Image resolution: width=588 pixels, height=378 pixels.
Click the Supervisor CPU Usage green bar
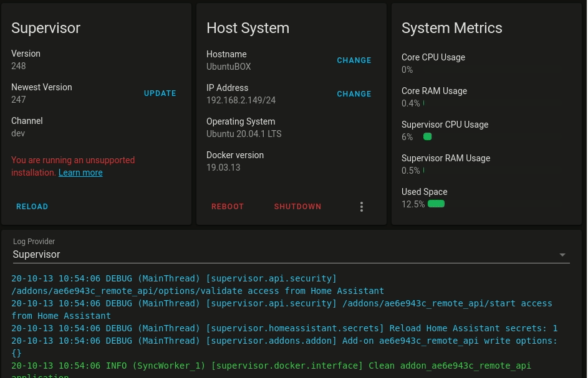click(428, 137)
